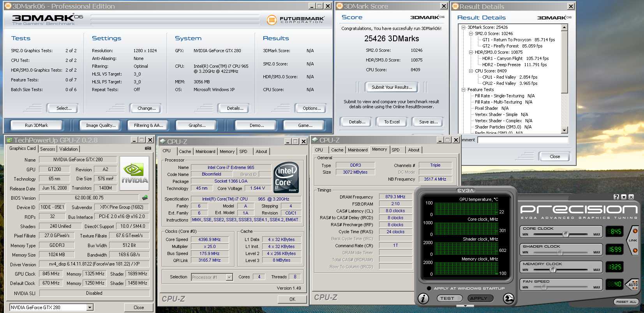Click the BIOS save icon in GPU-Z
The image size is (644, 313).
coord(145,198)
